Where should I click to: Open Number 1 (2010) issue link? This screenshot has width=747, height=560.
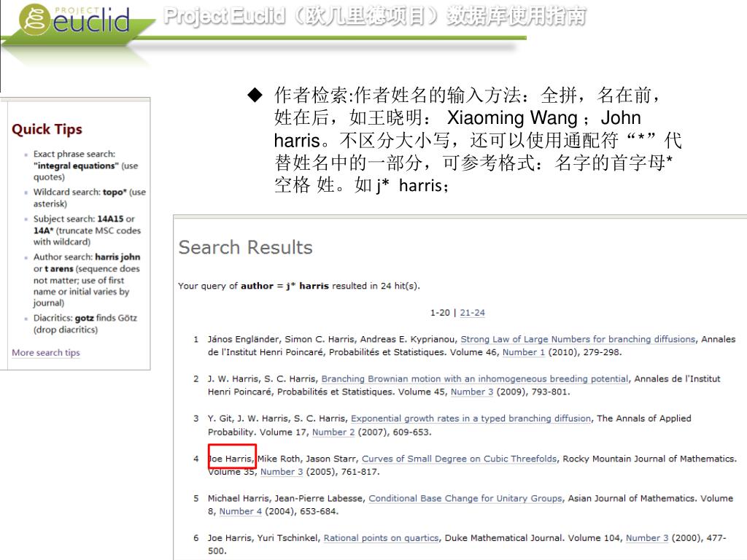pyautogui.click(x=524, y=352)
